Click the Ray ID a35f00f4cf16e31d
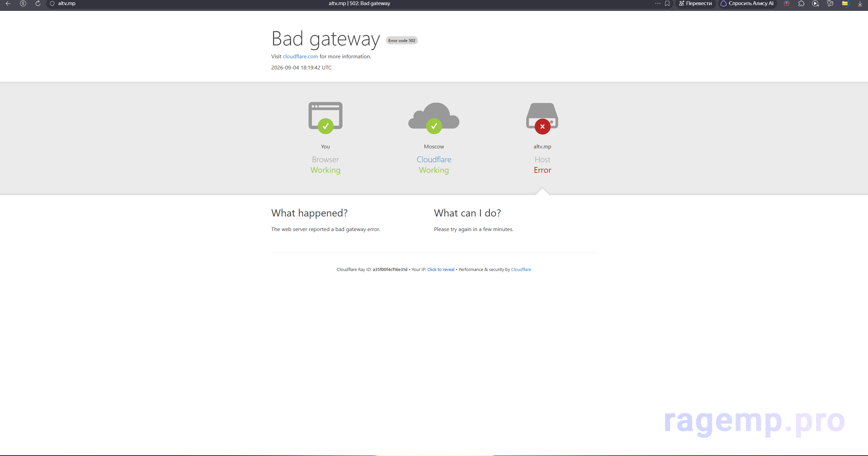Image resolution: width=868 pixels, height=456 pixels. (390, 270)
